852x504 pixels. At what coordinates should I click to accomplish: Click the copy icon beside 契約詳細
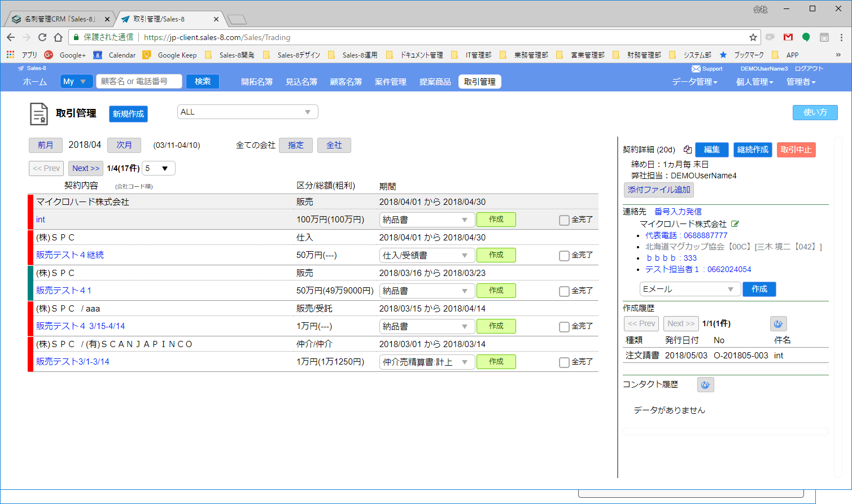[x=688, y=150]
